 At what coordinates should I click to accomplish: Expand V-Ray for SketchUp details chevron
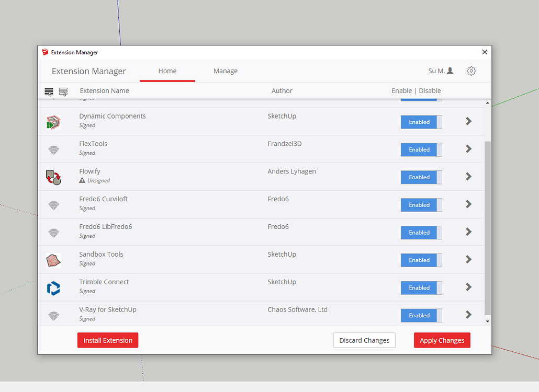[468, 315]
